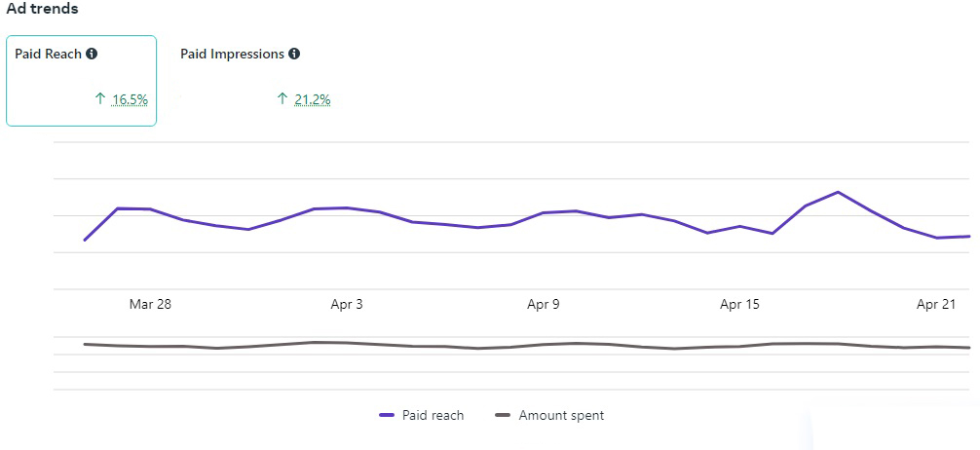980x450 pixels.
Task: Click the purple Paid reach legend swatch
Action: tap(387, 415)
